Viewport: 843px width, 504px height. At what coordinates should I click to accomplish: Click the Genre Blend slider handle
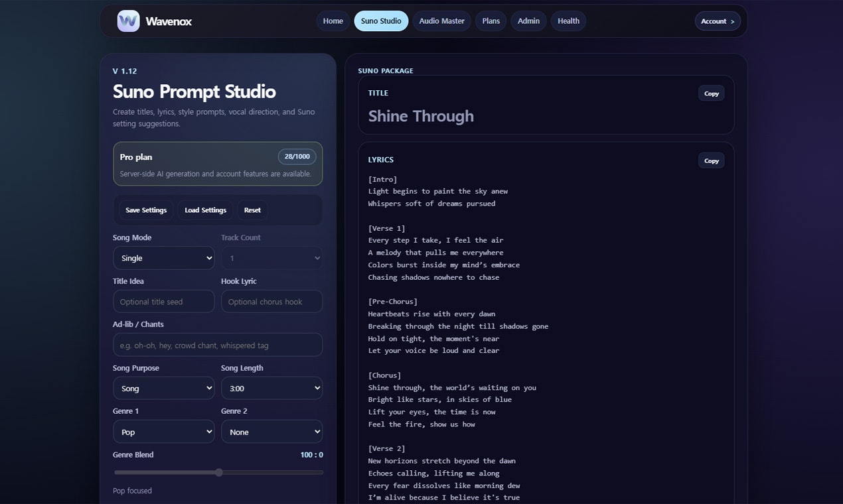[x=219, y=472]
